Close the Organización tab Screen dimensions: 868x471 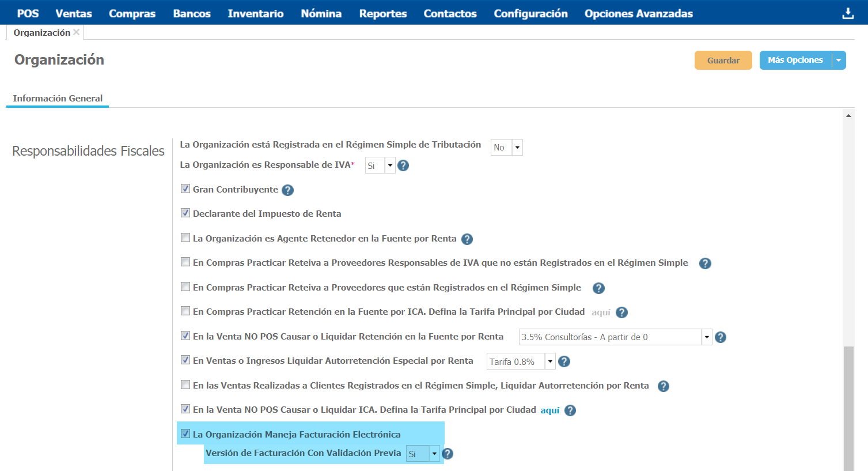76,32
